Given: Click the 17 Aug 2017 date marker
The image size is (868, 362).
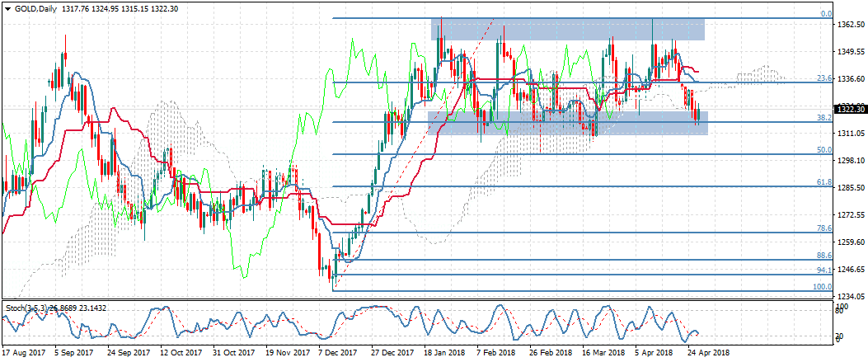Looking at the screenshot, I should 22,353.
